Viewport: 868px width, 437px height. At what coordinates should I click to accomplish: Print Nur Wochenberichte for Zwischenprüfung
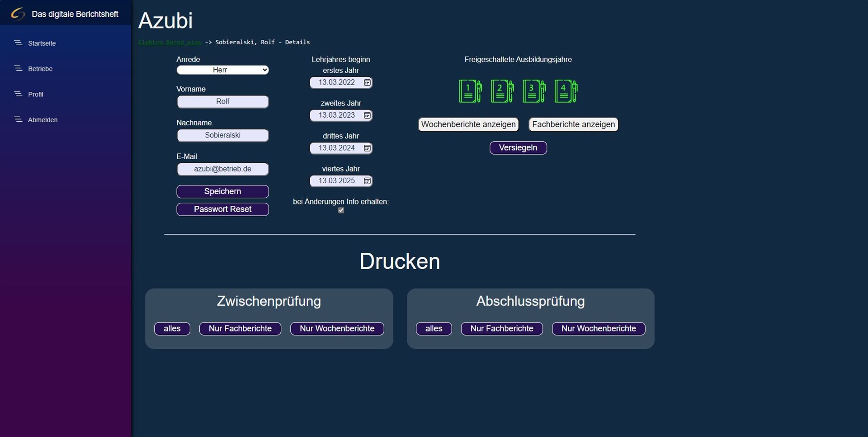pos(337,328)
